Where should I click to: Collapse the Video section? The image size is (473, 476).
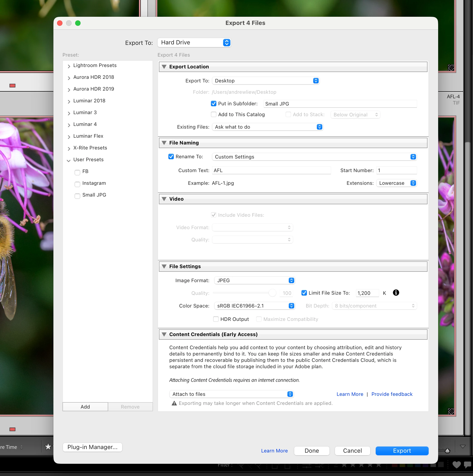(164, 199)
